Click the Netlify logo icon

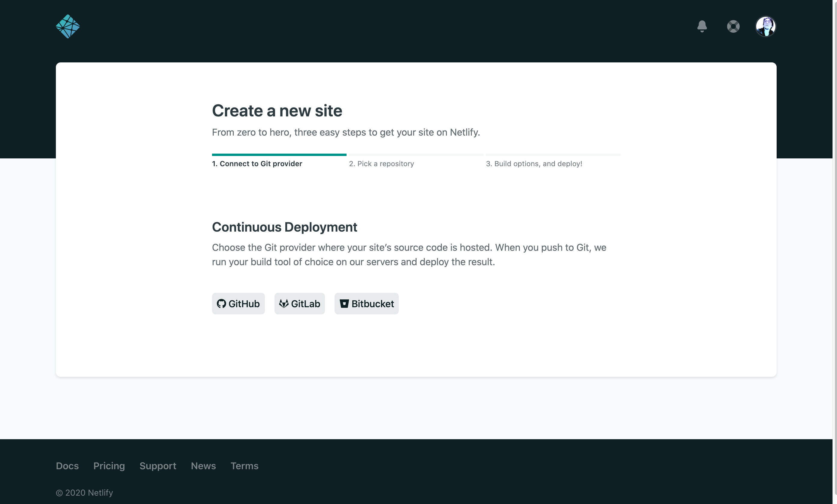tap(68, 26)
